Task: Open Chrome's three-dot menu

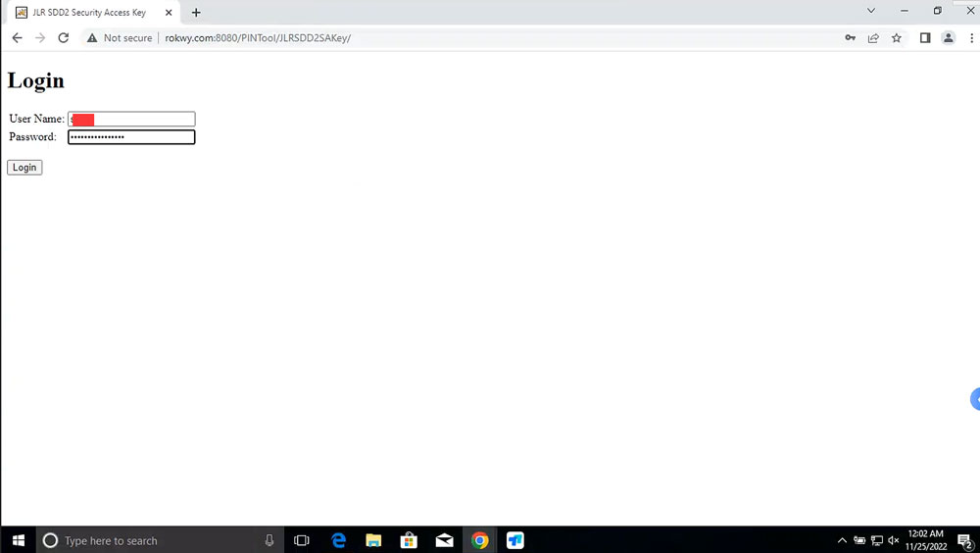Action: 970,38
